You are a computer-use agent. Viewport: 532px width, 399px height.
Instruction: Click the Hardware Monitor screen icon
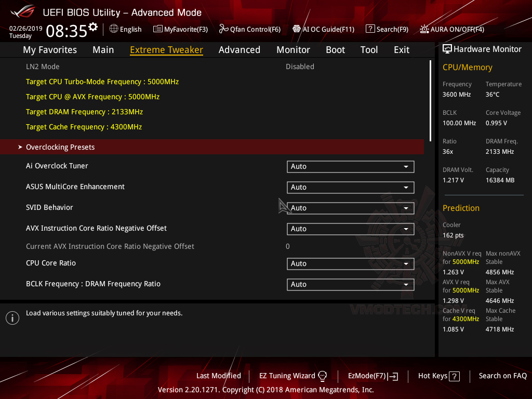[x=447, y=49]
